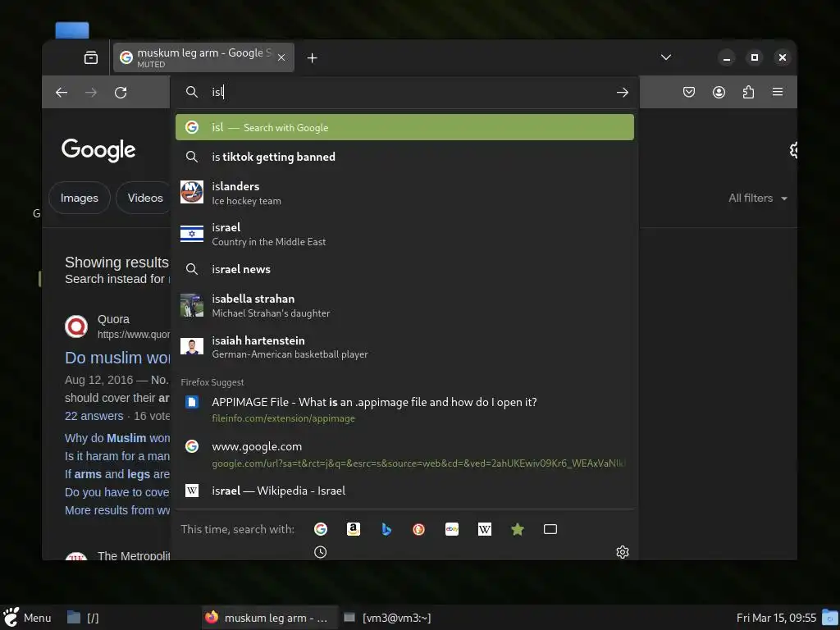Click the Google logo on the page
The width and height of the screenshot is (840, 630).
tap(98, 150)
